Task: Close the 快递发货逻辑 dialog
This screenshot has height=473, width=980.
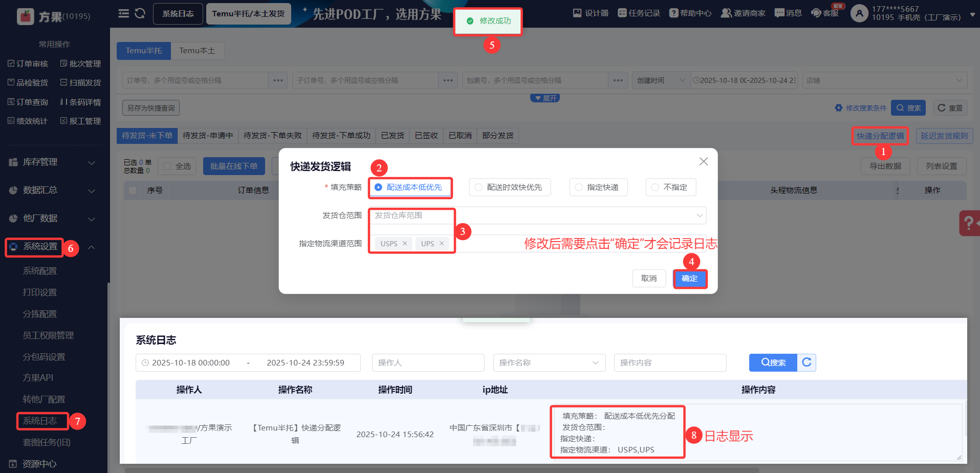Action: [x=704, y=161]
